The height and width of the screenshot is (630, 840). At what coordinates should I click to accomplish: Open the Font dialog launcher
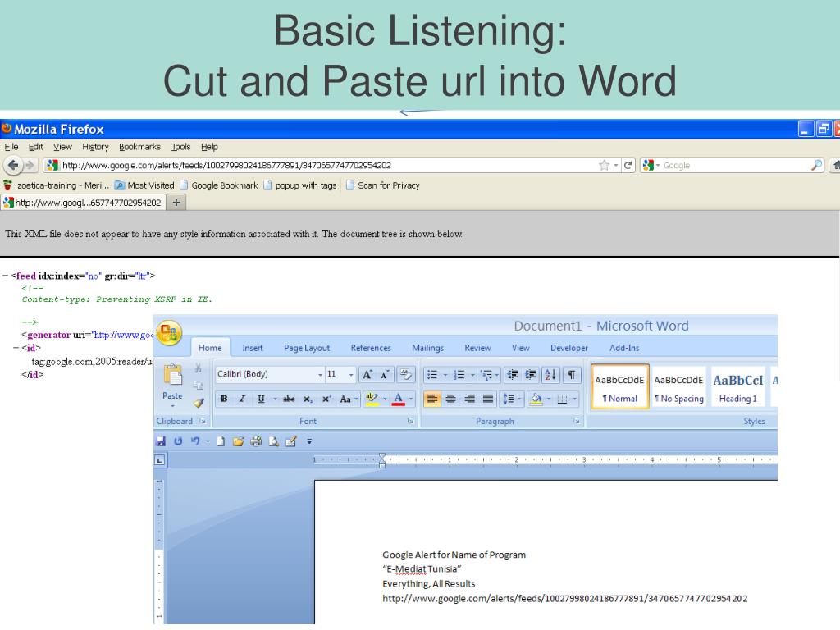click(x=411, y=421)
